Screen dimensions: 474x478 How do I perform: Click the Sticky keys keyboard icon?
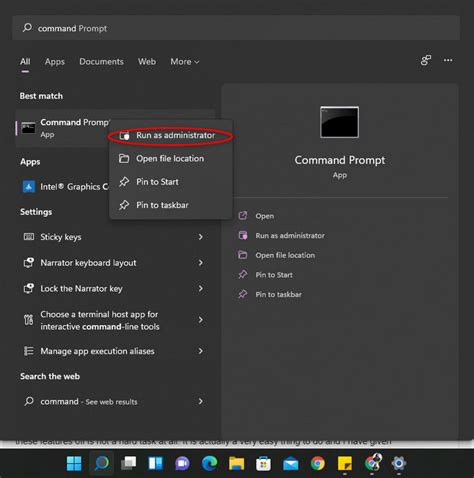(x=29, y=237)
